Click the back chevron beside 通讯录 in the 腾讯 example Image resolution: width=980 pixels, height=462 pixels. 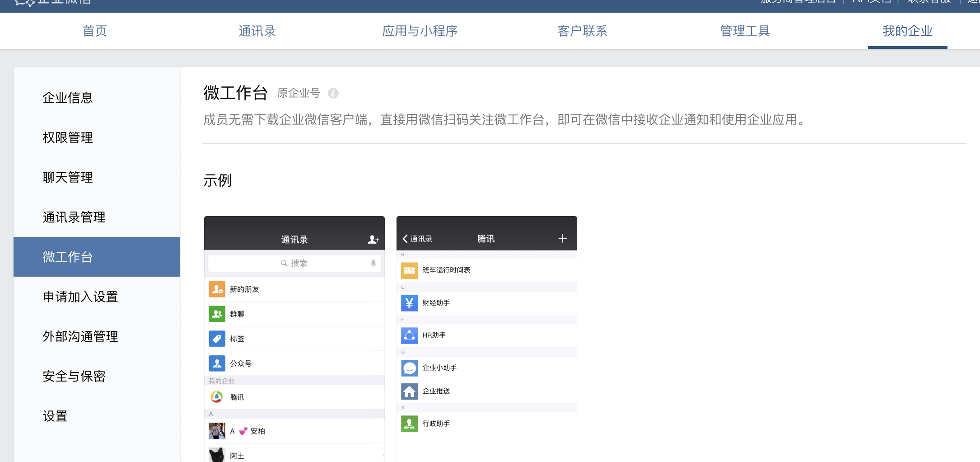click(x=405, y=239)
